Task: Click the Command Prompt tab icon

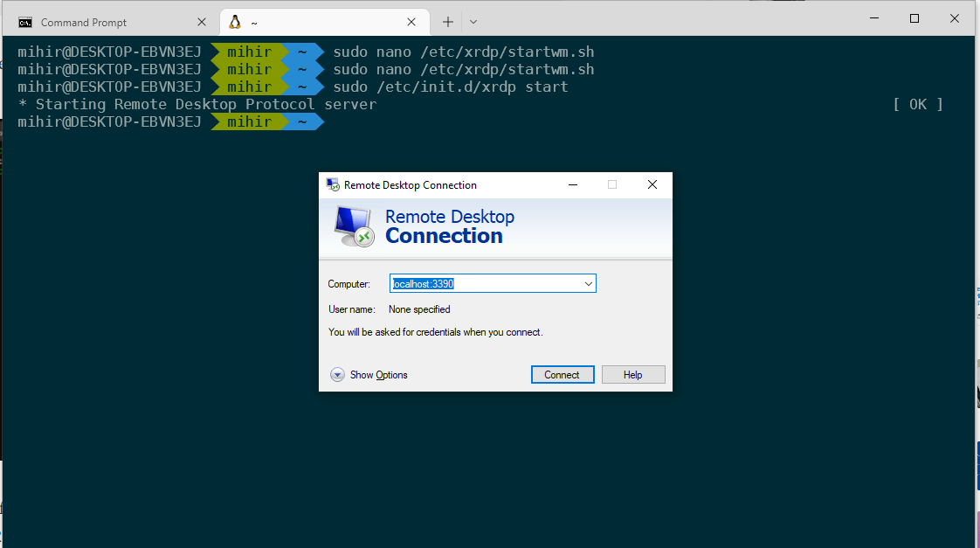Action: (x=25, y=23)
